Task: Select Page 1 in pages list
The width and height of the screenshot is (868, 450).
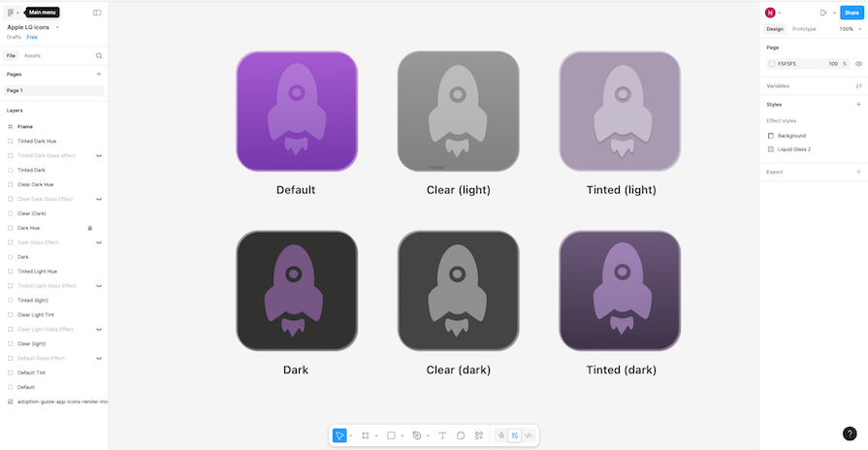Action: (53, 90)
